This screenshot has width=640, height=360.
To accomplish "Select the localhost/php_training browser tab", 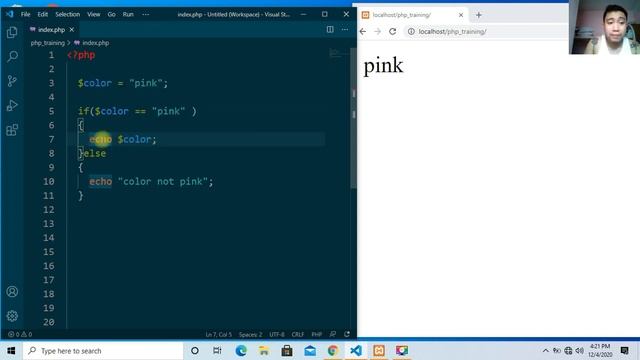I will click(x=413, y=15).
